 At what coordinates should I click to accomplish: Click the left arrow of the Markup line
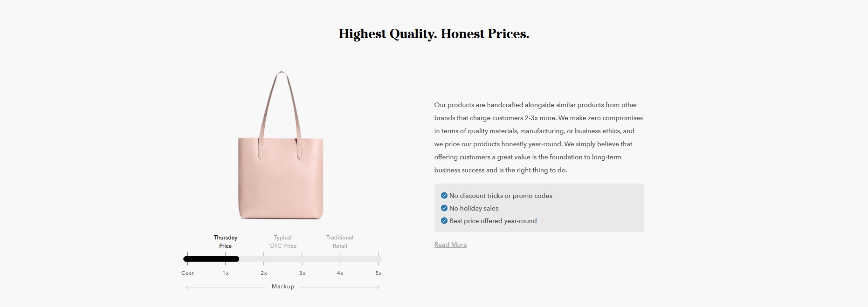point(187,287)
